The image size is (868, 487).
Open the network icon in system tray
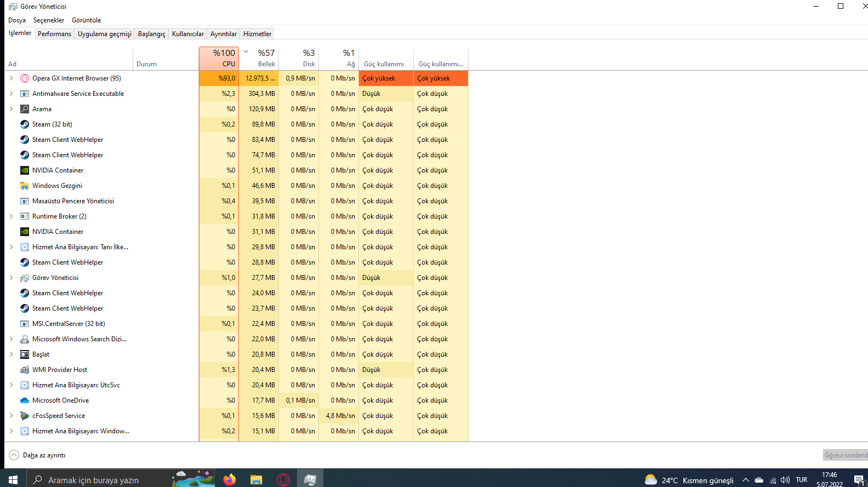[773, 480]
